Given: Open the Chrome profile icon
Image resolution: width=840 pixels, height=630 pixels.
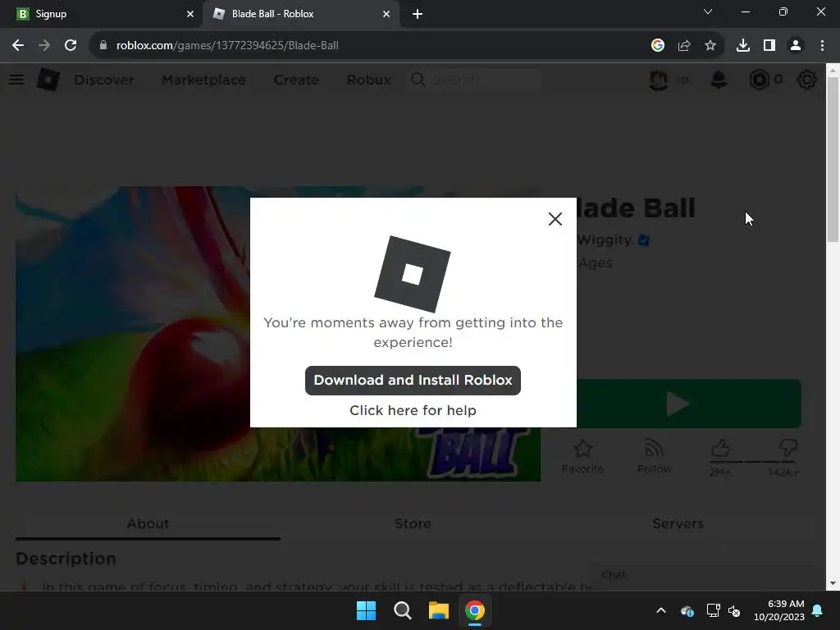Looking at the screenshot, I should 796,46.
